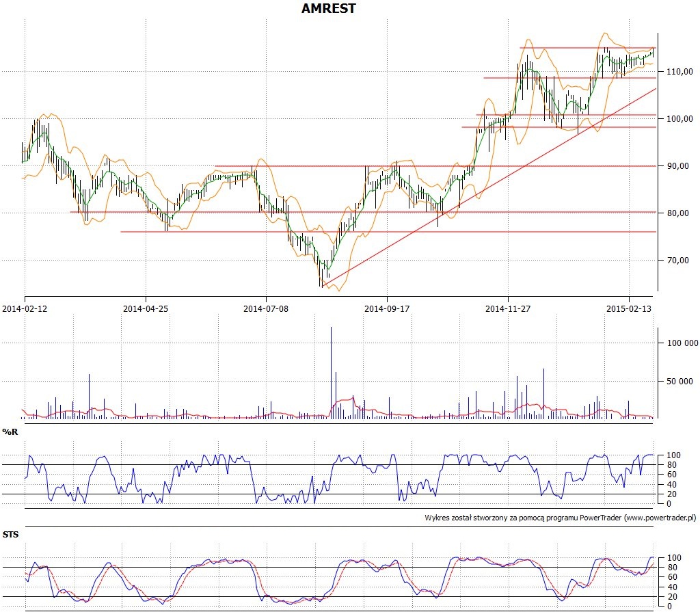The image size is (700, 612).
Task: Select the 50 000 volume axis label
Action: click(680, 381)
